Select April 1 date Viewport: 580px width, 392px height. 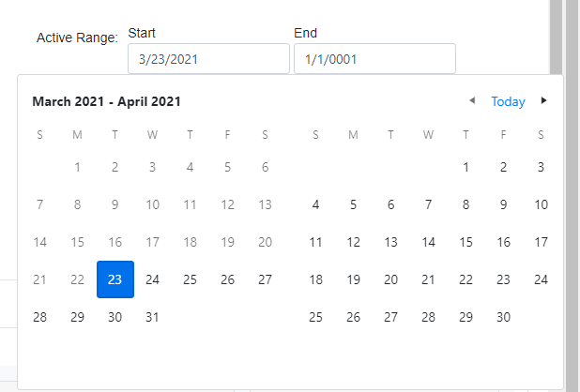tap(466, 167)
